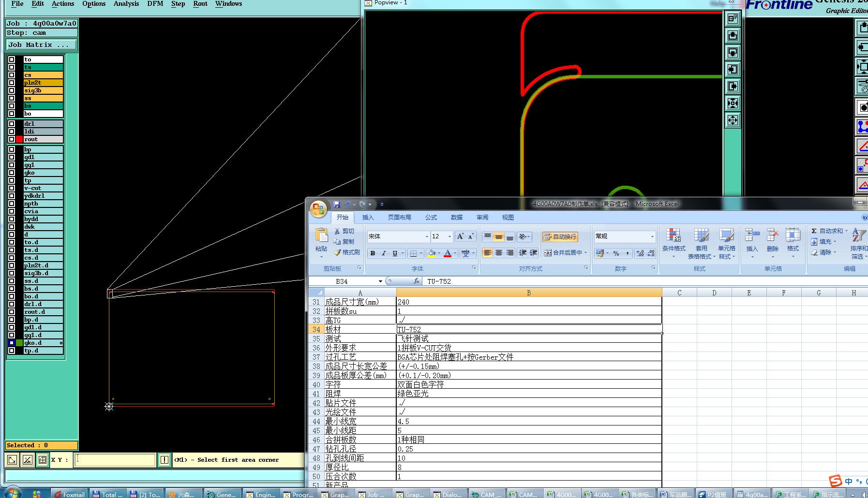Click the Excel save icon in quick access

coord(337,205)
